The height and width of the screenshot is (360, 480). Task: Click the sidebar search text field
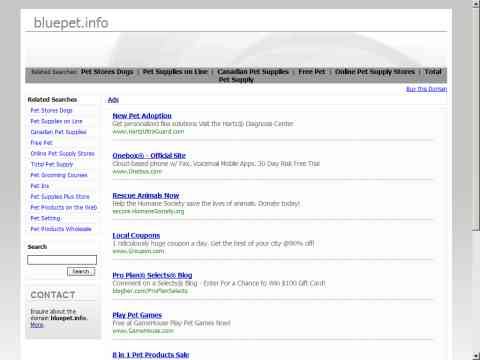pyautogui.click(x=62, y=260)
